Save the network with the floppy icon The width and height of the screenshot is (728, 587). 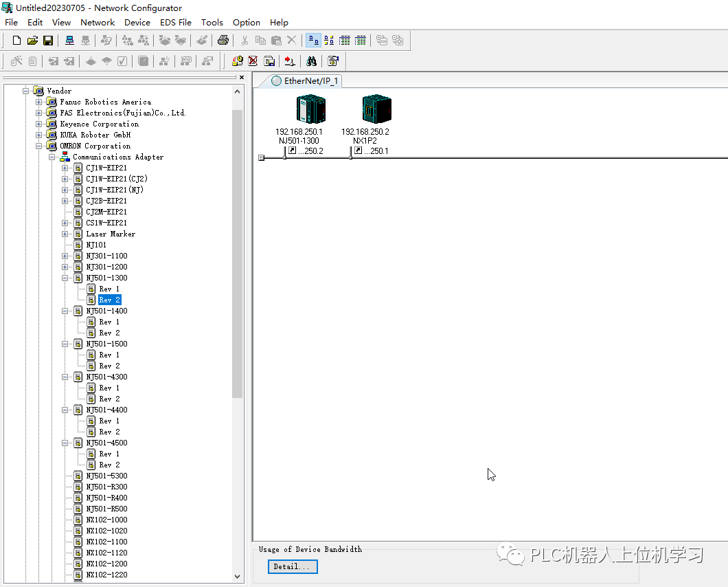point(48,41)
